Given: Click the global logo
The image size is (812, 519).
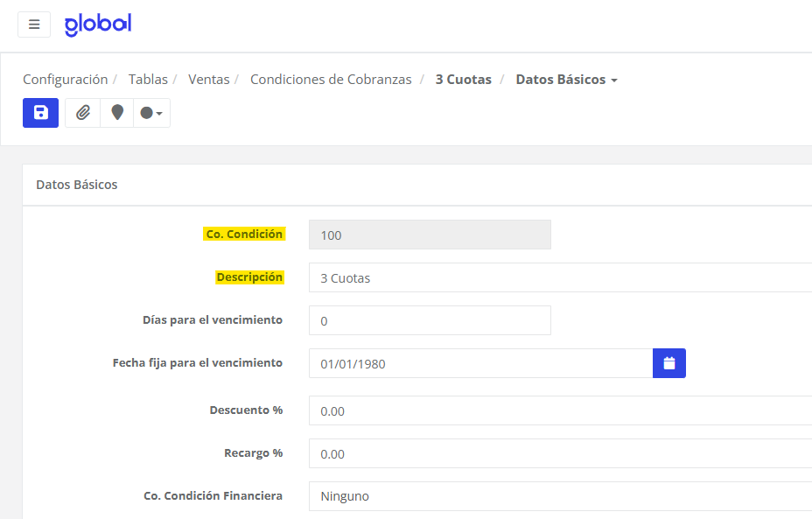Looking at the screenshot, I should [98, 25].
